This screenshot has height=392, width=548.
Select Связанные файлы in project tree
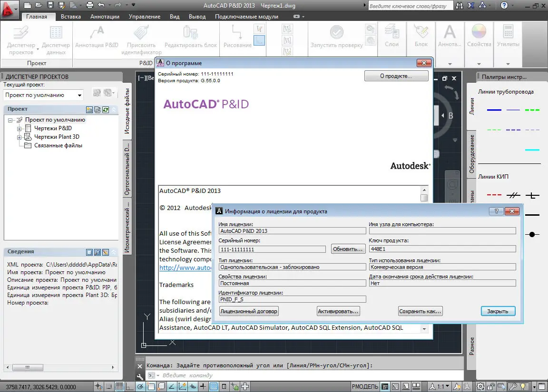pyautogui.click(x=58, y=145)
